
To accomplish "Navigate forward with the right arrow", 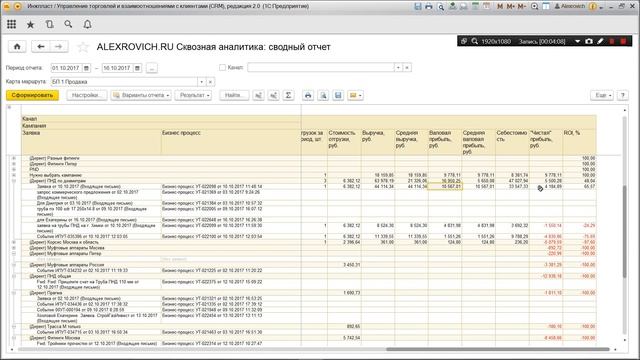I will tap(59, 47).
